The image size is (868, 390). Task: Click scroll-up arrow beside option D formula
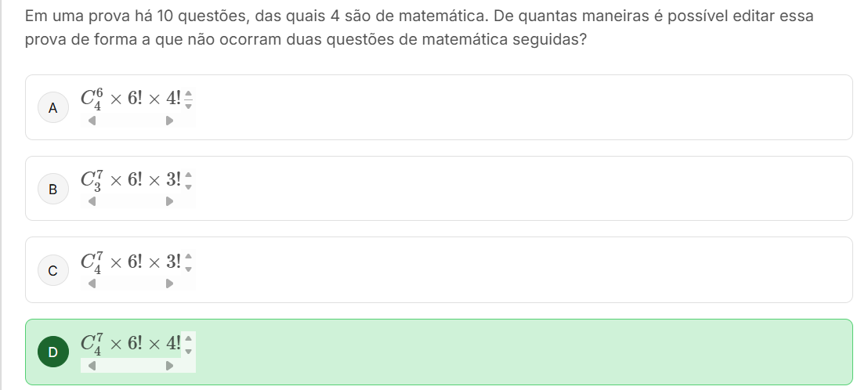[188, 338]
